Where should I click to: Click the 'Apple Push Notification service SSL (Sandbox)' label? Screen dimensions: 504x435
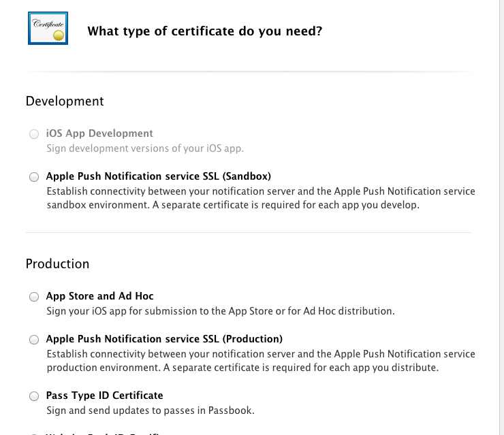[159, 176]
